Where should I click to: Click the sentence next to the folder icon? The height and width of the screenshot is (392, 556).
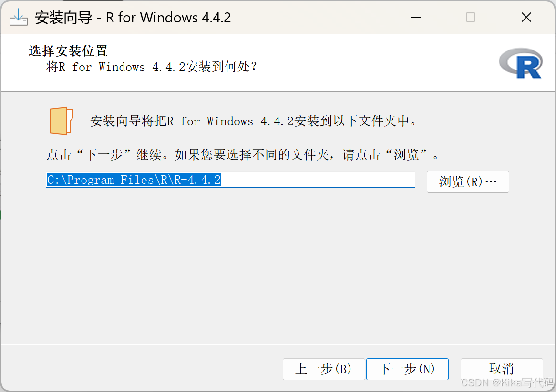coord(254,121)
